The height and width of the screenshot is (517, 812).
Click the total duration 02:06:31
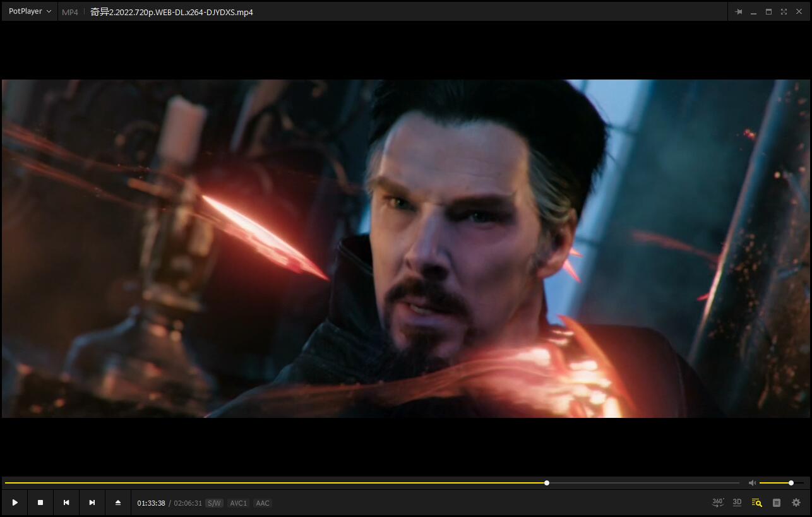(x=188, y=503)
